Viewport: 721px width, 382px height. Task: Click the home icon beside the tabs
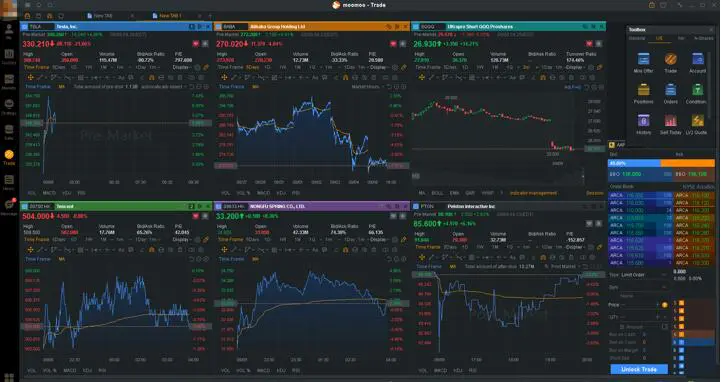[27, 16]
